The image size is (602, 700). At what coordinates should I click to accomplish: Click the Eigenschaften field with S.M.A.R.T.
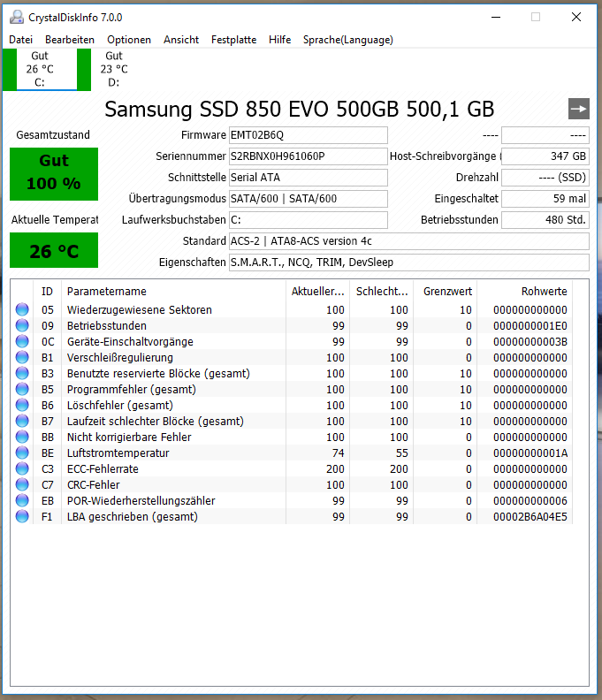(409, 262)
